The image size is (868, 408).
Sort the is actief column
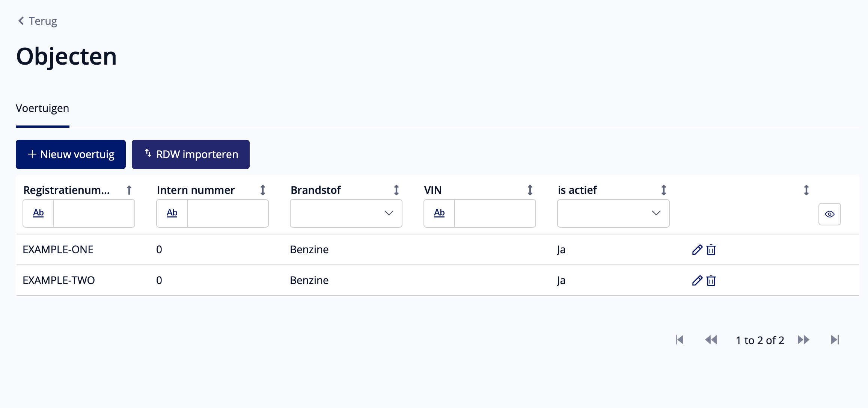click(x=664, y=190)
